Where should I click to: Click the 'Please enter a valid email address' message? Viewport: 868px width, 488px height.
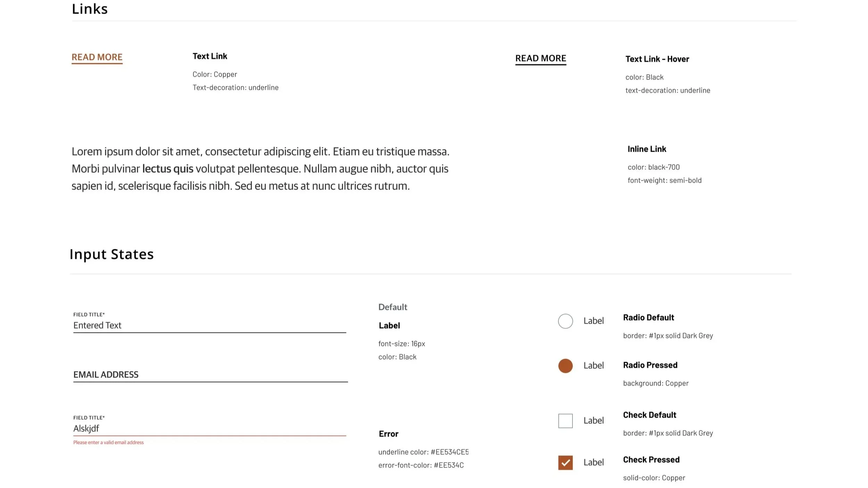108,442
